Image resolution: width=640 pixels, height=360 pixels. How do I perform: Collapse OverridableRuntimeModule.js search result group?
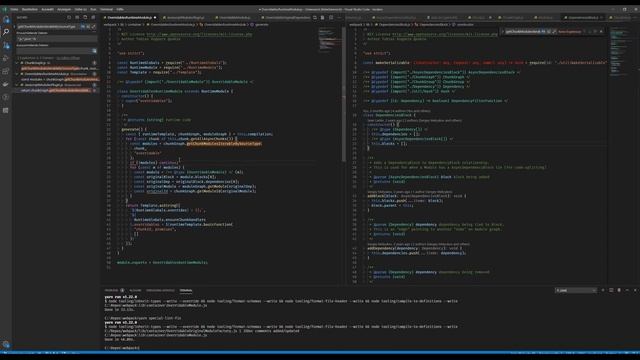(x=18, y=74)
